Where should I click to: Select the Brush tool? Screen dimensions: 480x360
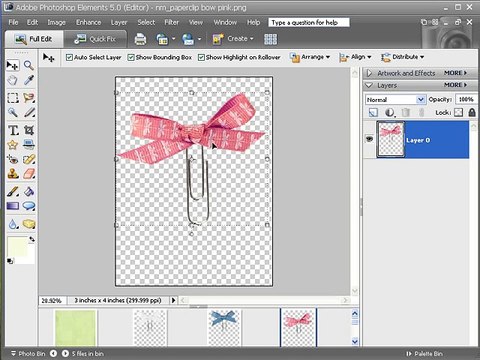tap(13, 192)
